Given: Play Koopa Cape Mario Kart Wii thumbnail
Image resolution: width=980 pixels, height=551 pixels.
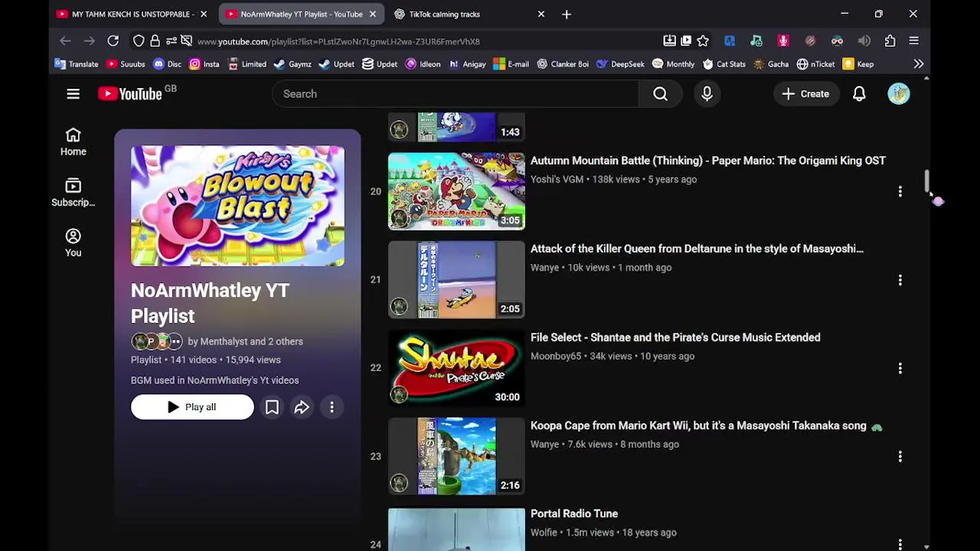Looking at the screenshot, I should click(x=456, y=457).
